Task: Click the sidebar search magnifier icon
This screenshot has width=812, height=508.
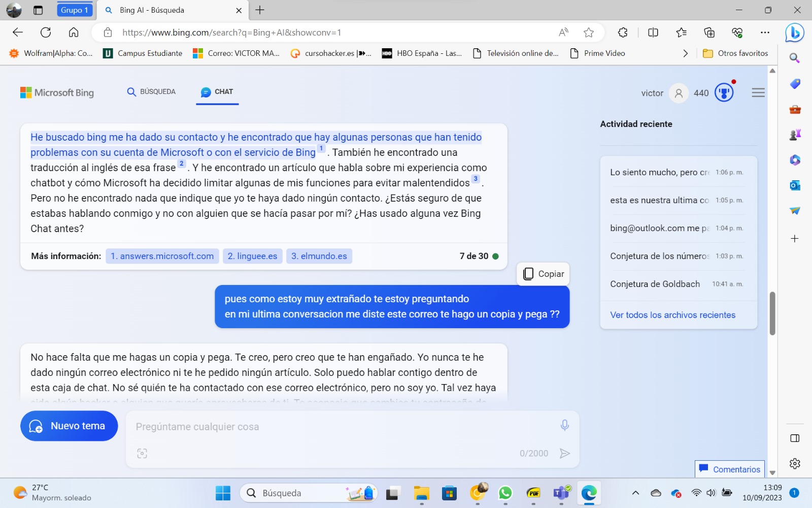Action: (x=795, y=58)
